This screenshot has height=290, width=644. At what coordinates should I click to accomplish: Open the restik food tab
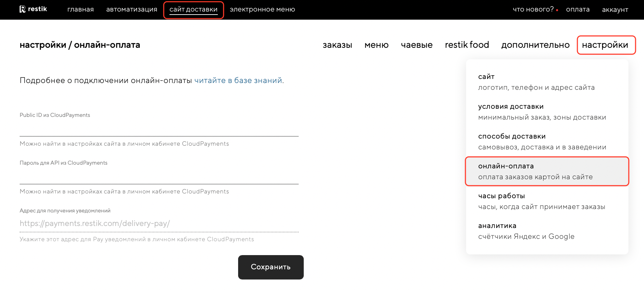tap(467, 45)
